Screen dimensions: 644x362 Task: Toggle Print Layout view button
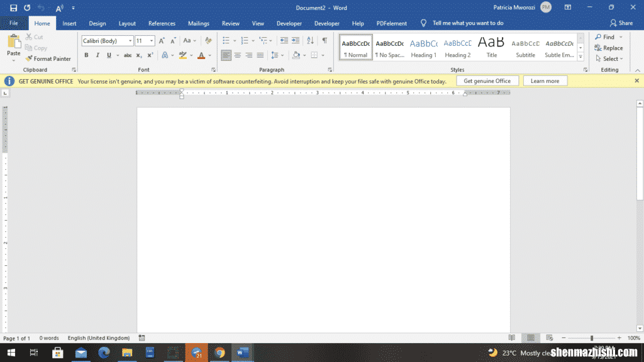pyautogui.click(x=531, y=337)
